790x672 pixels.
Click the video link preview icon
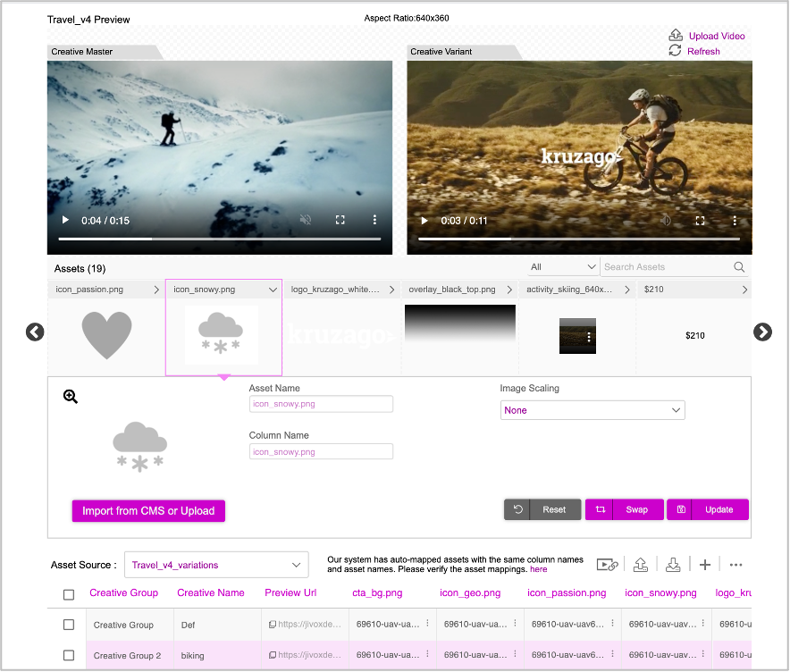(x=607, y=565)
